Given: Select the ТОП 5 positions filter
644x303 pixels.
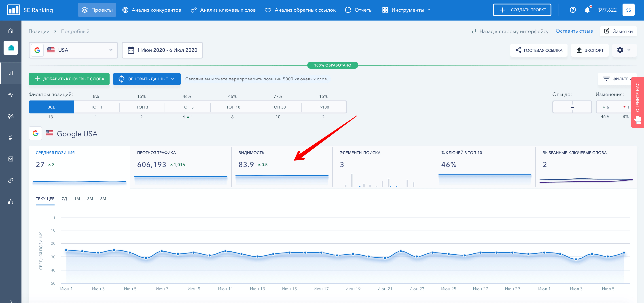Looking at the screenshot, I should coord(188,107).
